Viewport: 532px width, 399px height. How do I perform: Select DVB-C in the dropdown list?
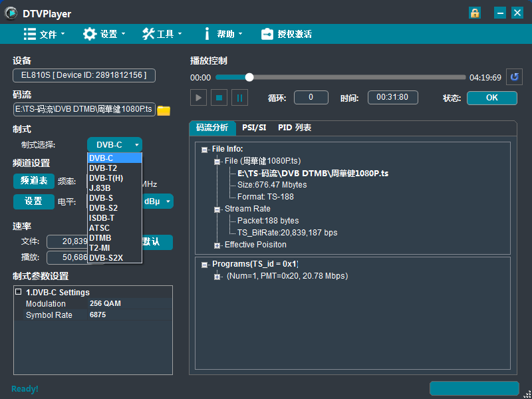[114, 158]
